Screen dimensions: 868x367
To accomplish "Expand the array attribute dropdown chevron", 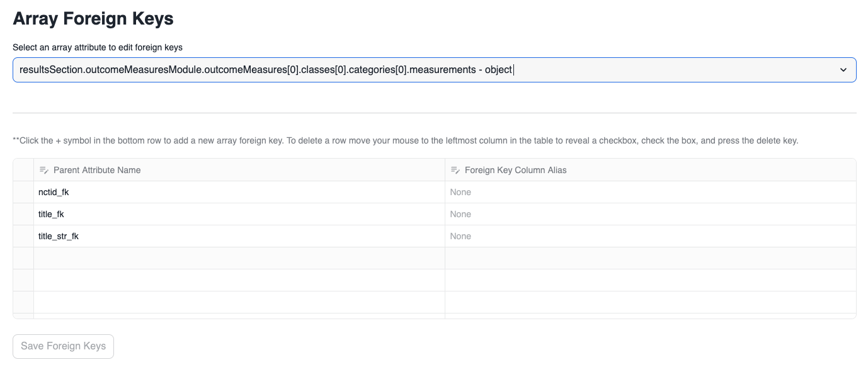I will click(843, 70).
